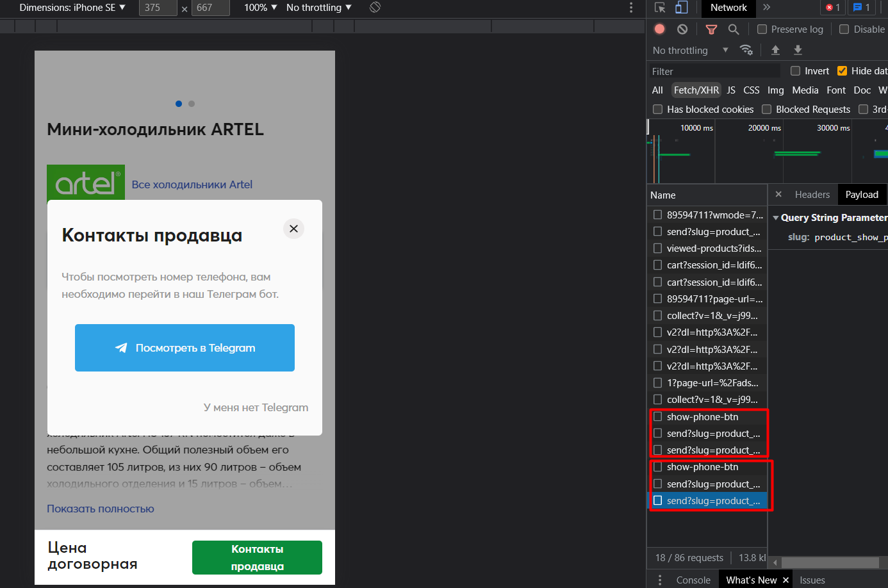Open the drawer three-dot menu
Image resolution: width=888 pixels, height=588 pixels.
pos(660,580)
